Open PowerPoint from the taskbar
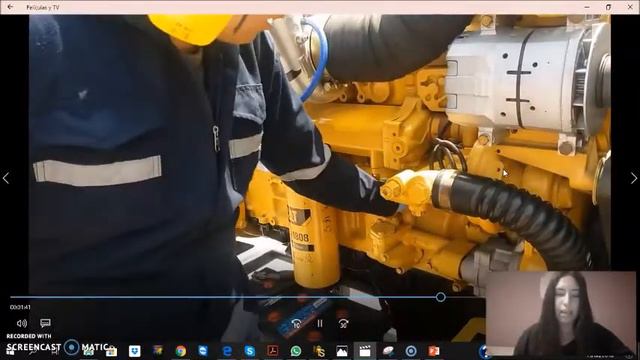The image size is (640, 360). pyautogui.click(x=433, y=351)
